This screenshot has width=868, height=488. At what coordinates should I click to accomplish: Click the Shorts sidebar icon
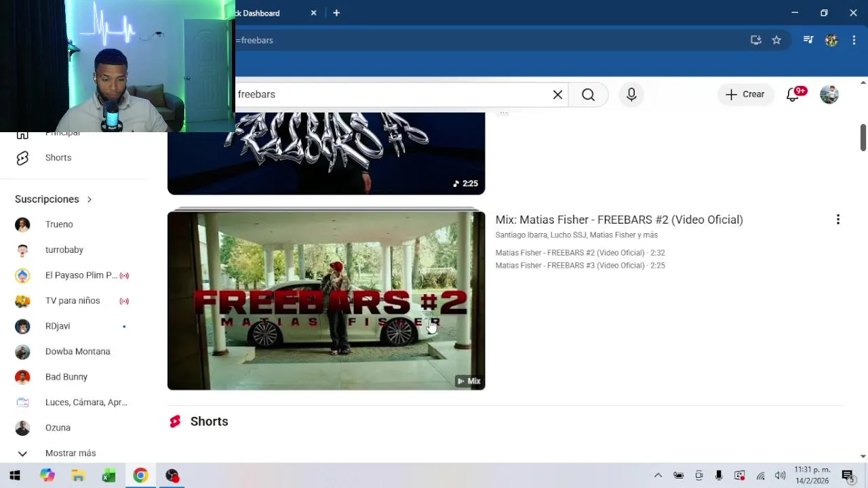coord(22,158)
